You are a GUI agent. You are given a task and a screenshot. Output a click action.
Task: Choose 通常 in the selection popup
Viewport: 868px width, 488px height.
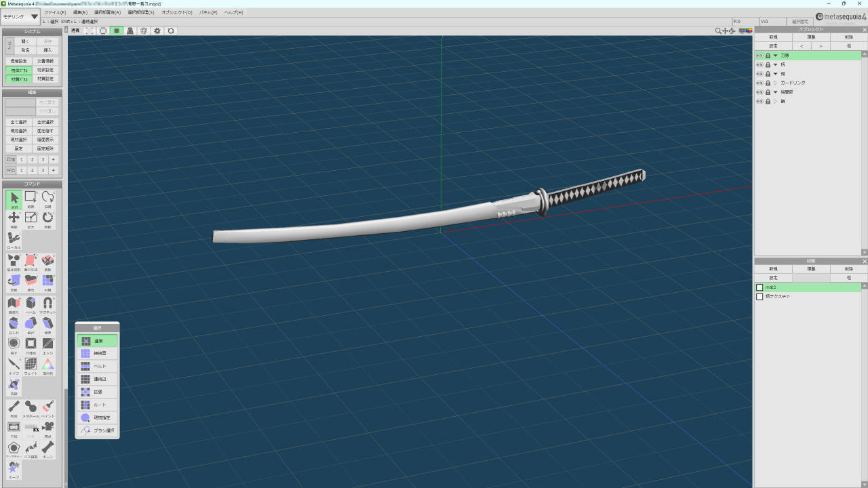click(97, 341)
